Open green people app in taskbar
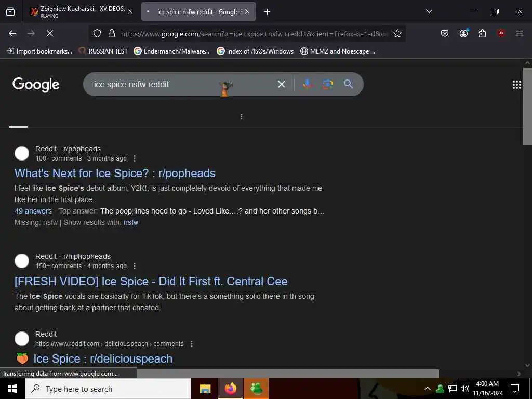Viewport: 532px width, 399px height. [256, 389]
